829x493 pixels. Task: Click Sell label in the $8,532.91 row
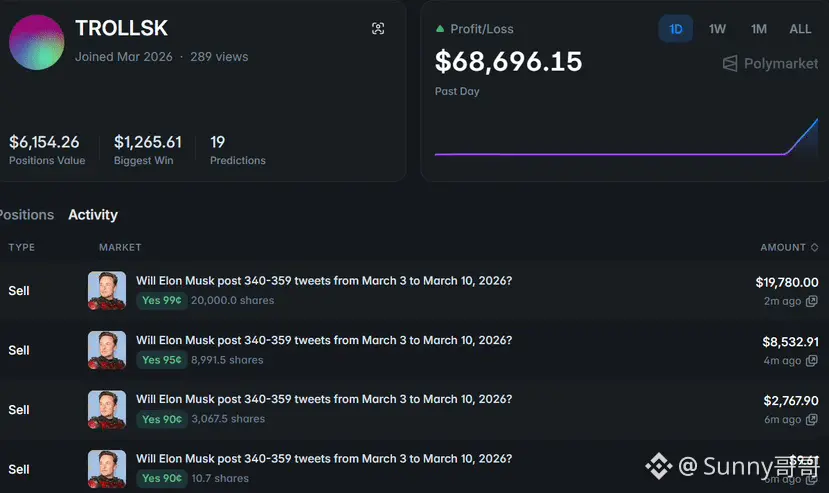pos(19,350)
